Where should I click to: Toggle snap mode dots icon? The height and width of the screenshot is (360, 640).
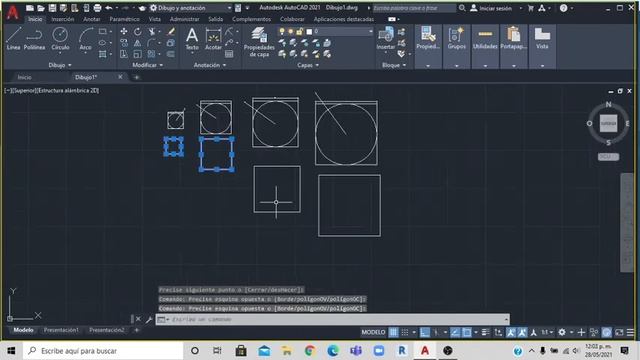404,332
